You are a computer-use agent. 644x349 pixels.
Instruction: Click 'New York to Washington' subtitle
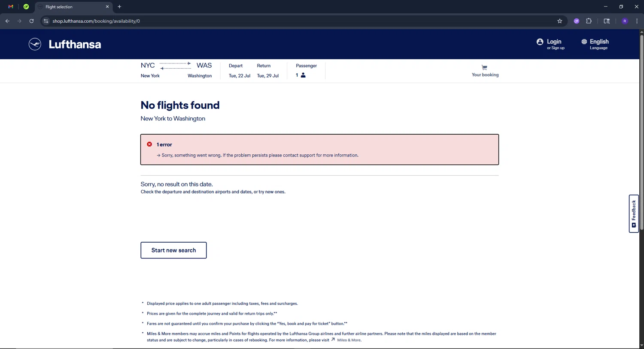click(x=173, y=119)
